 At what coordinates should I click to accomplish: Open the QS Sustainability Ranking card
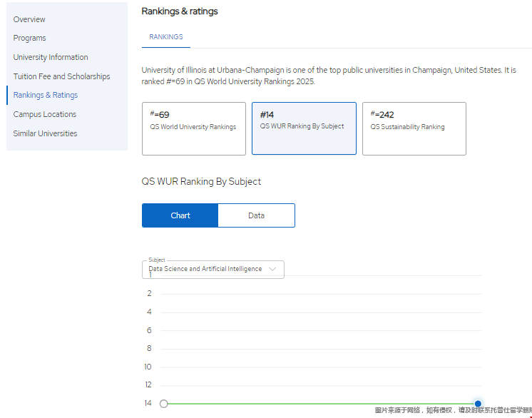click(414, 128)
